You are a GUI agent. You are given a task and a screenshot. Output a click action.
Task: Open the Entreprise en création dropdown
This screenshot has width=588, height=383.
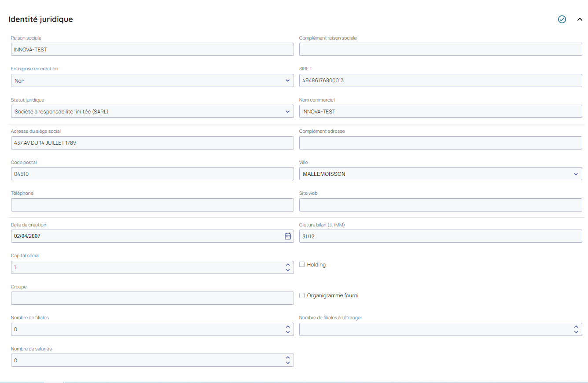[x=152, y=80]
